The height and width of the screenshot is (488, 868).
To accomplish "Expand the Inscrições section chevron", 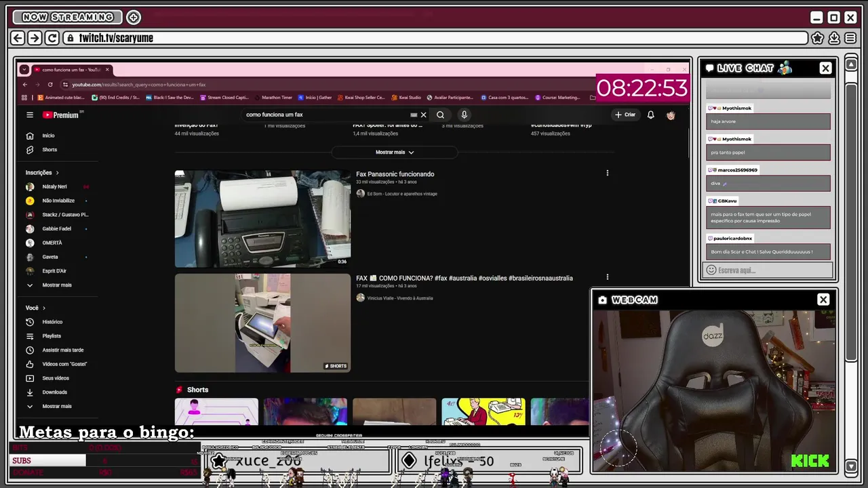I will (57, 173).
